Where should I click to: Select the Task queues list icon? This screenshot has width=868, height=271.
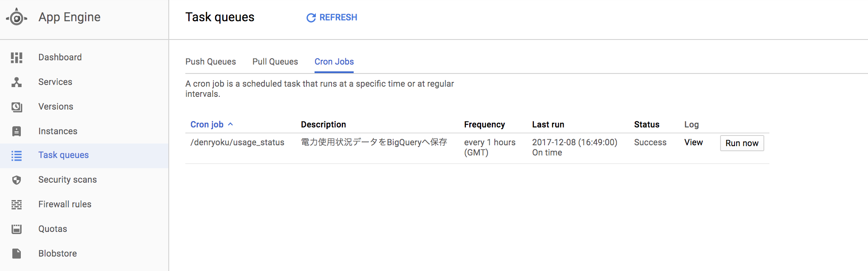17,155
